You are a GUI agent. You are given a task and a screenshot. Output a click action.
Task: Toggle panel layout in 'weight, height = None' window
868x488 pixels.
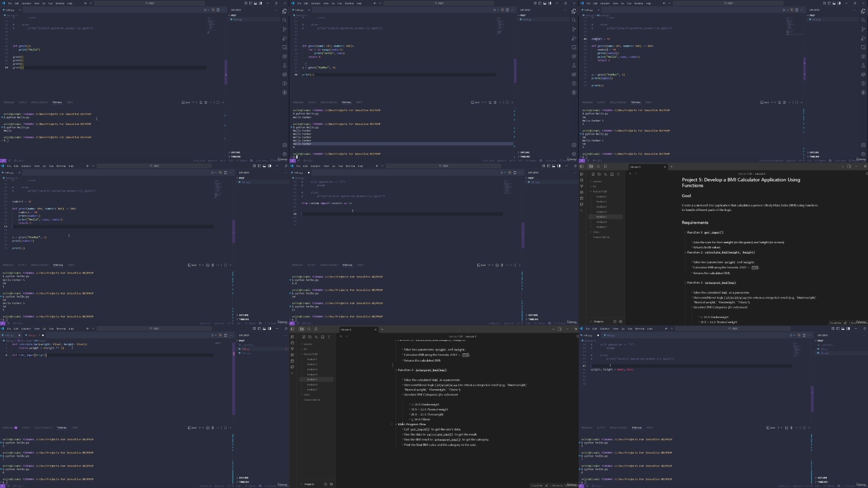coord(843,329)
